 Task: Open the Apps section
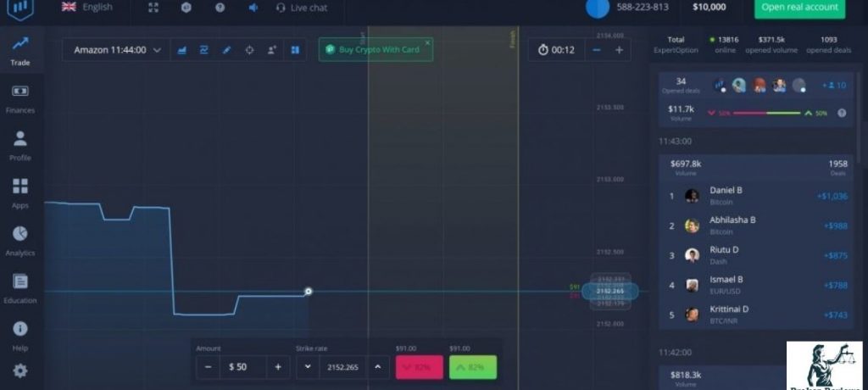pos(20,193)
